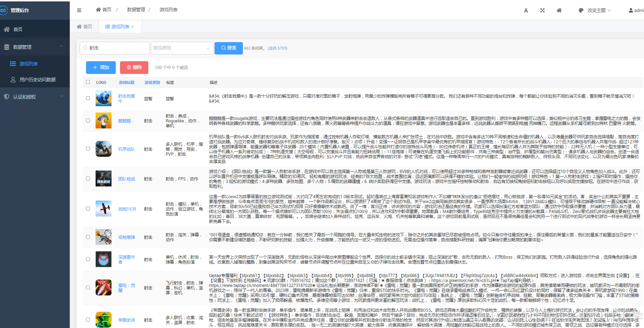Open the 数据管理 breadcrumb menu item
644x328 pixels.
tap(136, 10)
